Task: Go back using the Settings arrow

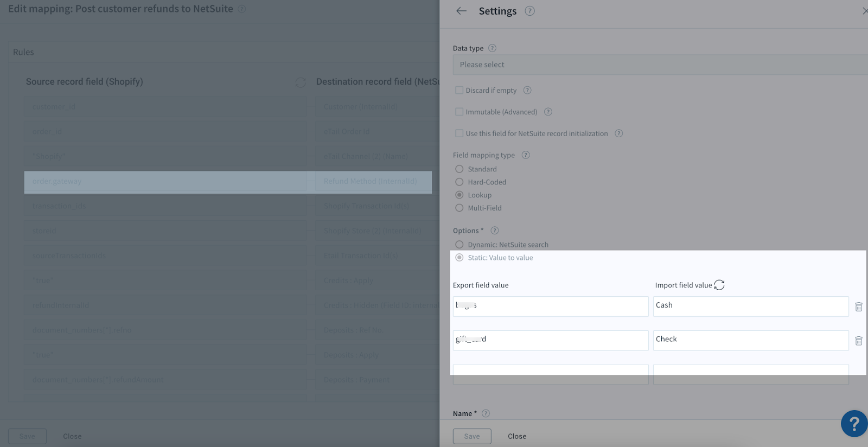Action: tap(461, 11)
